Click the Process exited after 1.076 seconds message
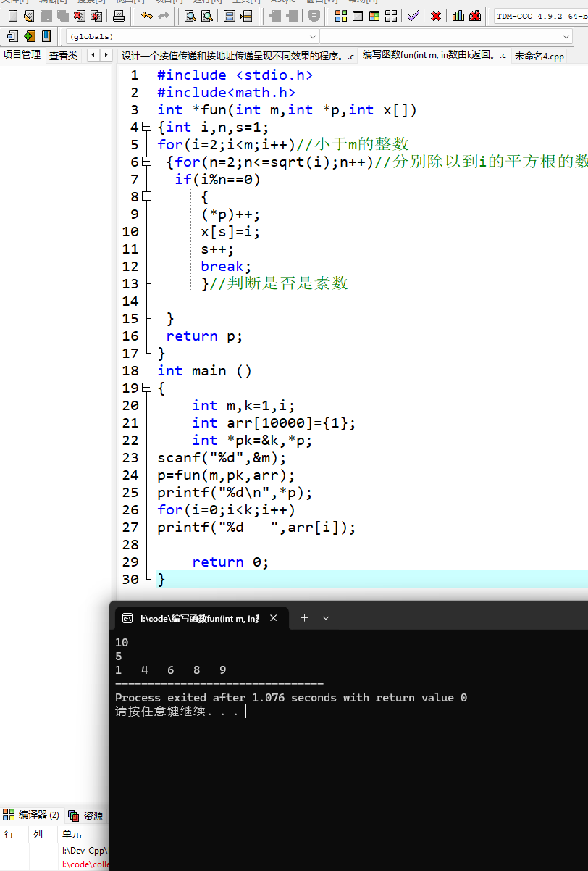 pyautogui.click(x=291, y=697)
